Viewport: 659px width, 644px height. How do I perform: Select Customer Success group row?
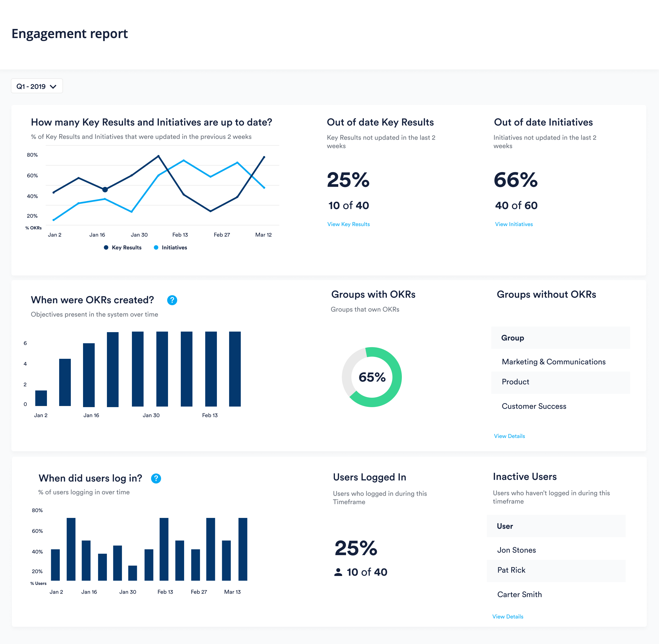click(x=534, y=406)
